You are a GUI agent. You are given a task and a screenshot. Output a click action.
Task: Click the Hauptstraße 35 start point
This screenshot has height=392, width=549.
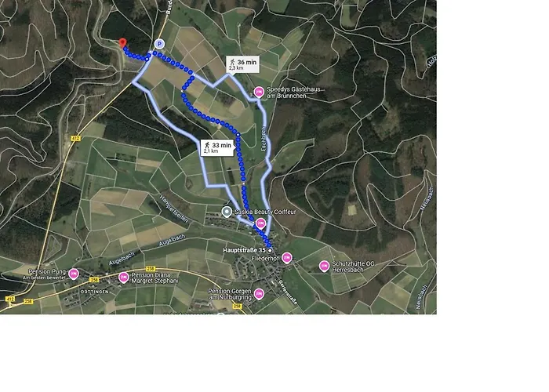tap(270, 251)
